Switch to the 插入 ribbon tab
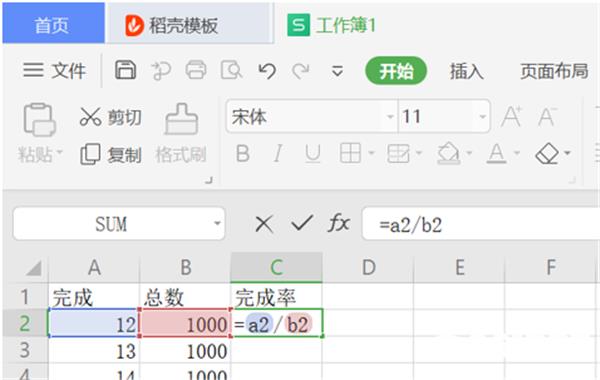Image resolution: width=600 pixels, height=380 pixels. pyautogui.click(x=466, y=71)
